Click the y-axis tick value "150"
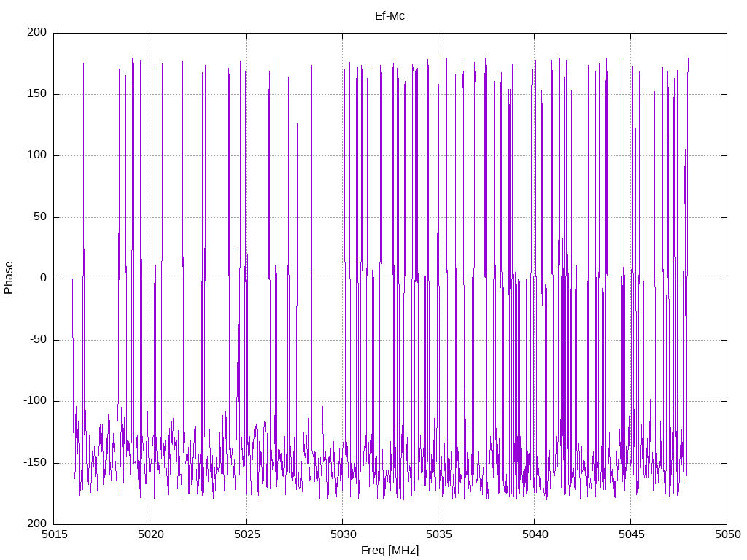The image size is (747, 560). pyautogui.click(x=37, y=94)
